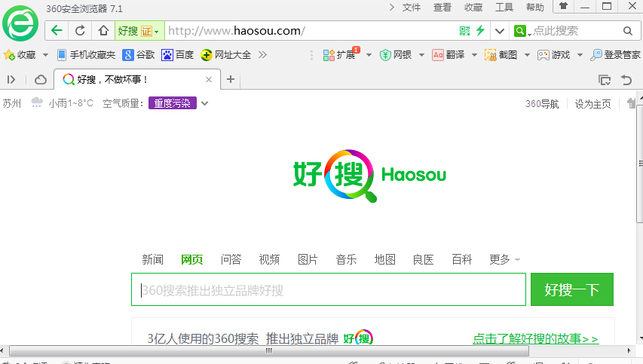Open the 翻译 translate tool
643x364 pixels.
(448, 55)
